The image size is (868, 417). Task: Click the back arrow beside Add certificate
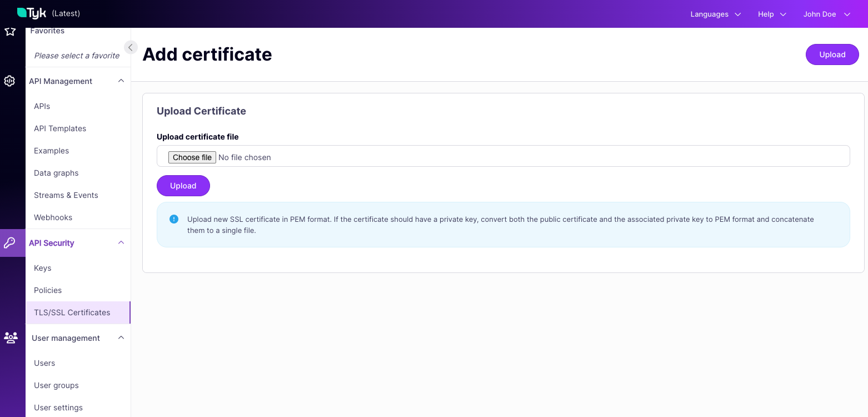click(131, 47)
